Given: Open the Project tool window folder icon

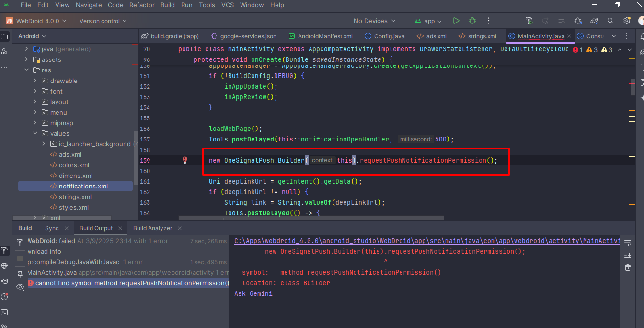Looking at the screenshot, I should (5, 36).
